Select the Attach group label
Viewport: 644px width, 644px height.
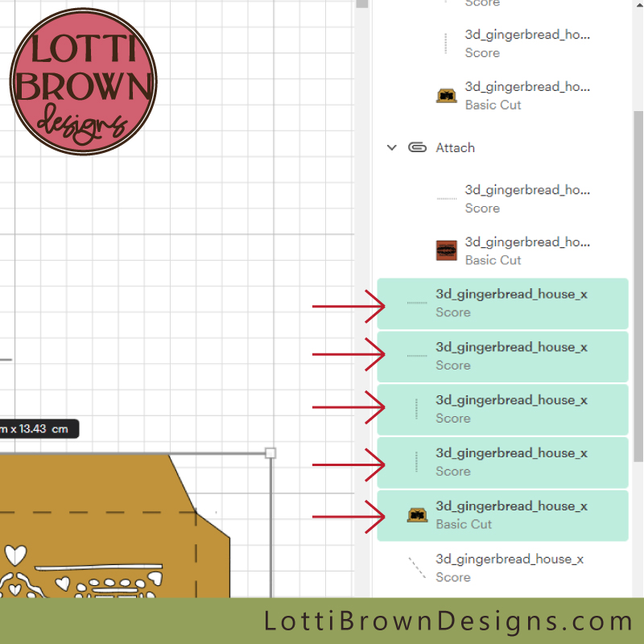[455, 148]
